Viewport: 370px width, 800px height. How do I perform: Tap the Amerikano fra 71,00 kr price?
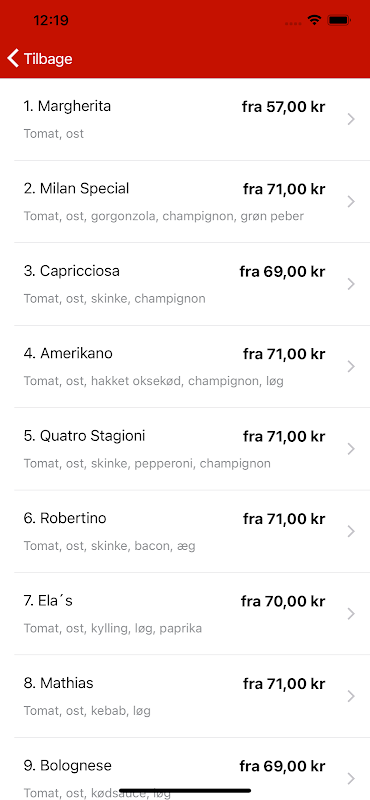pyautogui.click(x=284, y=354)
